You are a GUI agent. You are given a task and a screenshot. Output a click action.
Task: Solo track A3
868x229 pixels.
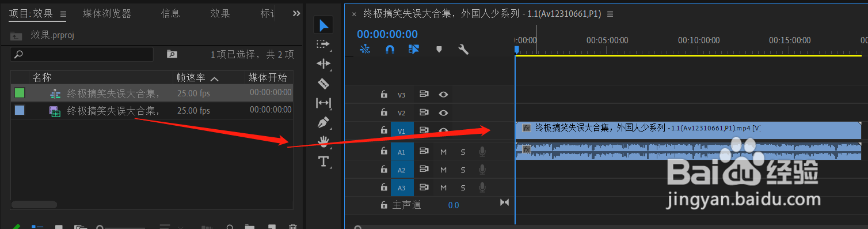[x=463, y=187]
